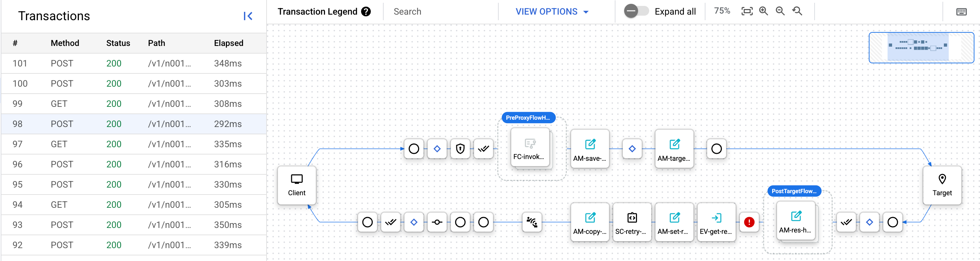
Task: Click the Target endpoint node
Action: pos(942,185)
